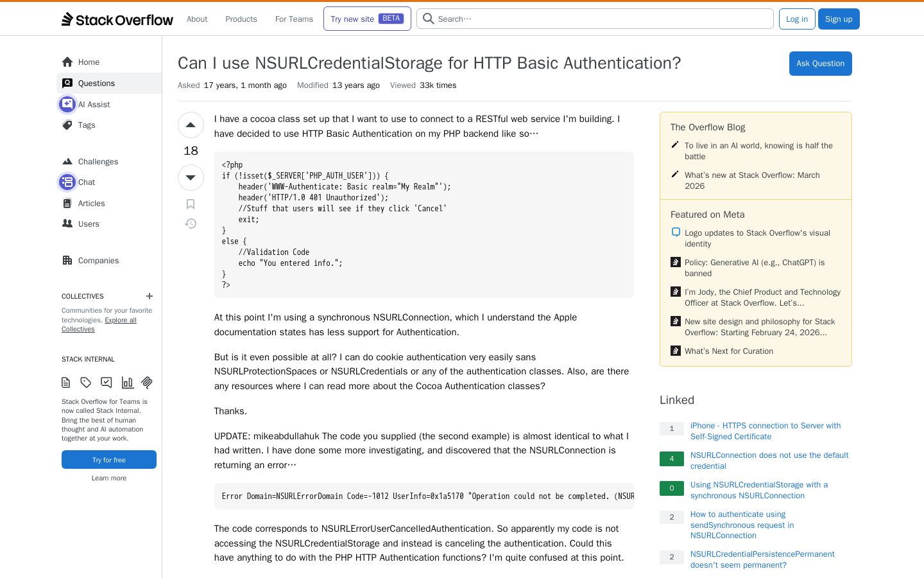
Task: Open linked question about Self-Signed Certificate
Action: point(766,431)
